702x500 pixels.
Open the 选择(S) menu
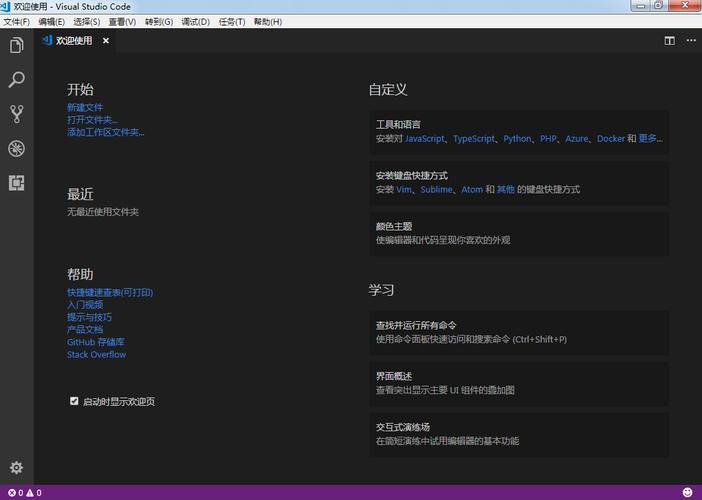pos(86,22)
